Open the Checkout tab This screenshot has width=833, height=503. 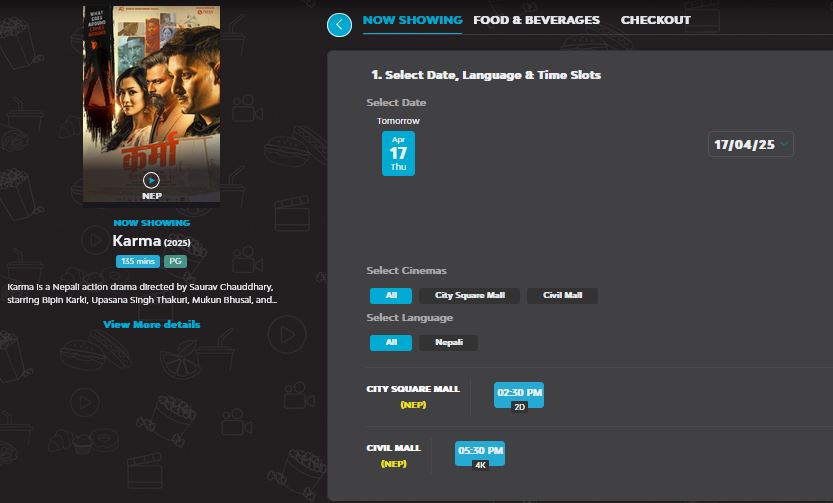click(655, 20)
